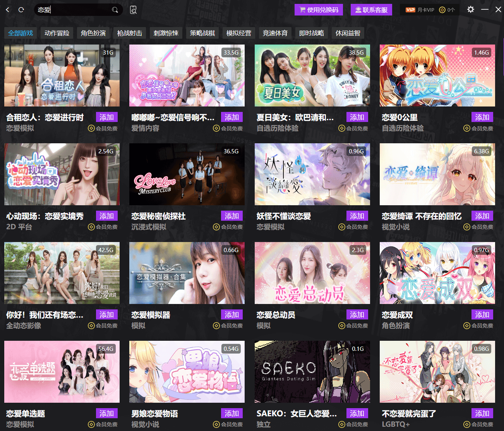Screen dimensions: 504x431
Task: Switch to 模拟经营 games
Action: coord(239,33)
